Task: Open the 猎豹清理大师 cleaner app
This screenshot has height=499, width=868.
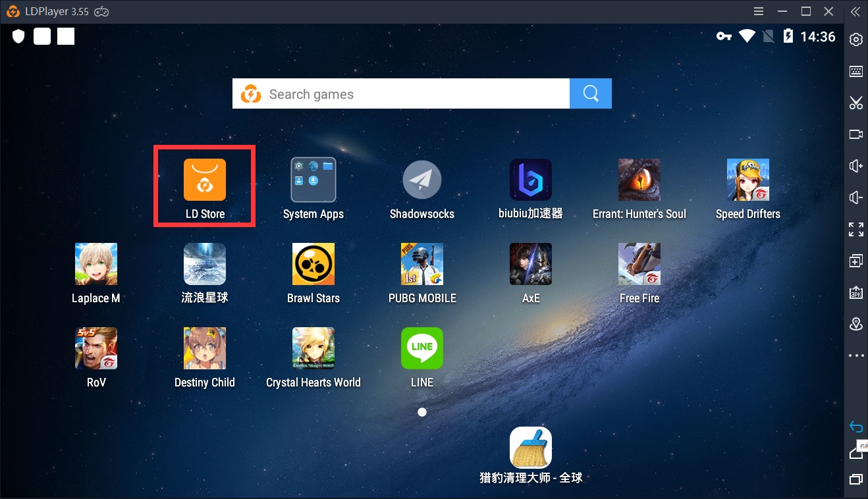Action: [531, 448]
